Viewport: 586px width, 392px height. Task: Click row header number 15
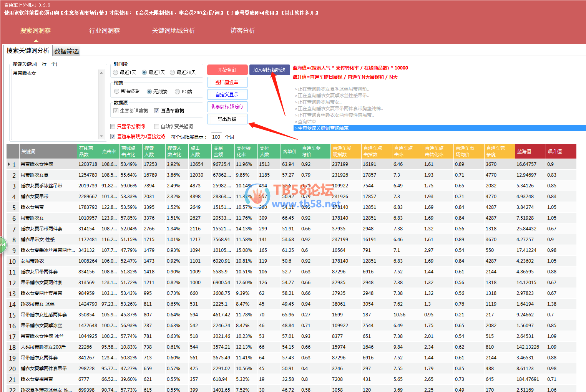point(13,315)
